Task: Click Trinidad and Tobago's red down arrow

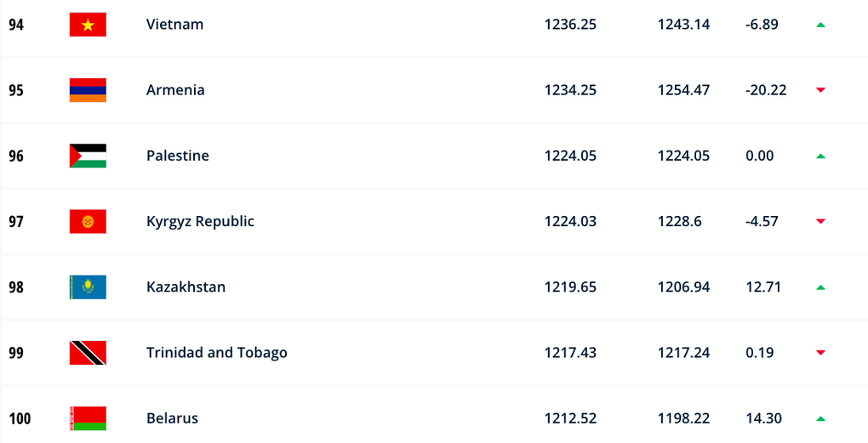Action: (820, 353)
